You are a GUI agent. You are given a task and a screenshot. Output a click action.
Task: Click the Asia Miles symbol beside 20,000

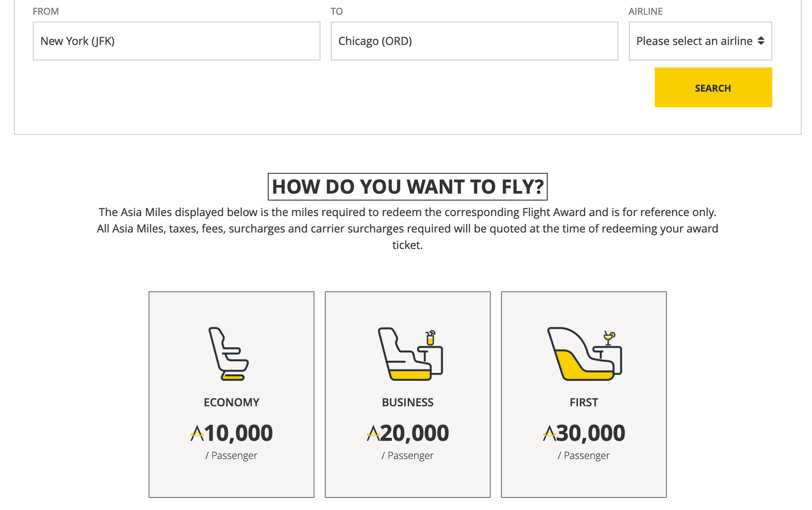373,433
